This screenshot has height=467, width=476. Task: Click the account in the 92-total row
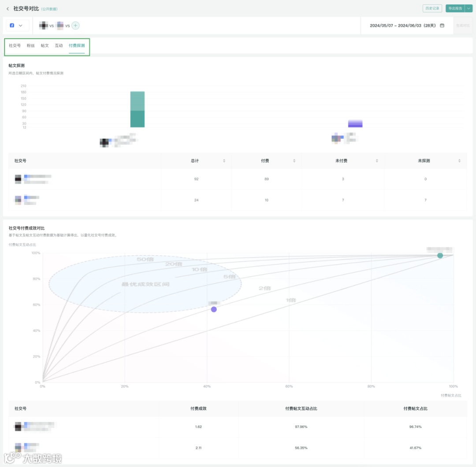33,179
